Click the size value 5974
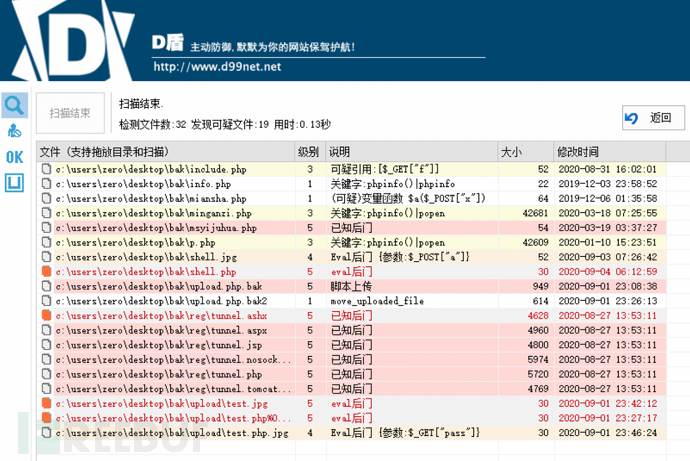The width and height of the screenshot is (690, 461). 538,360
